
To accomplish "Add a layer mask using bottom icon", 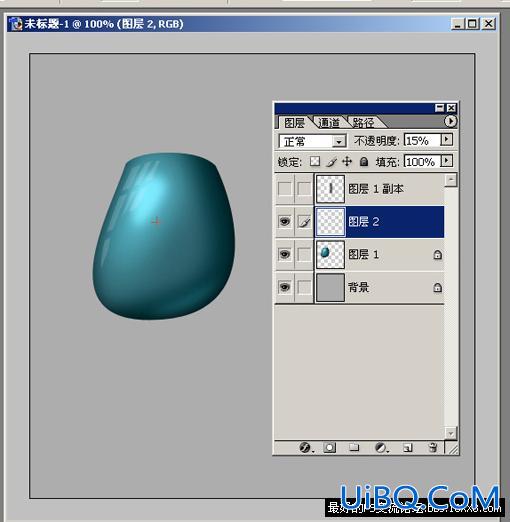I will tap(329, 447).
